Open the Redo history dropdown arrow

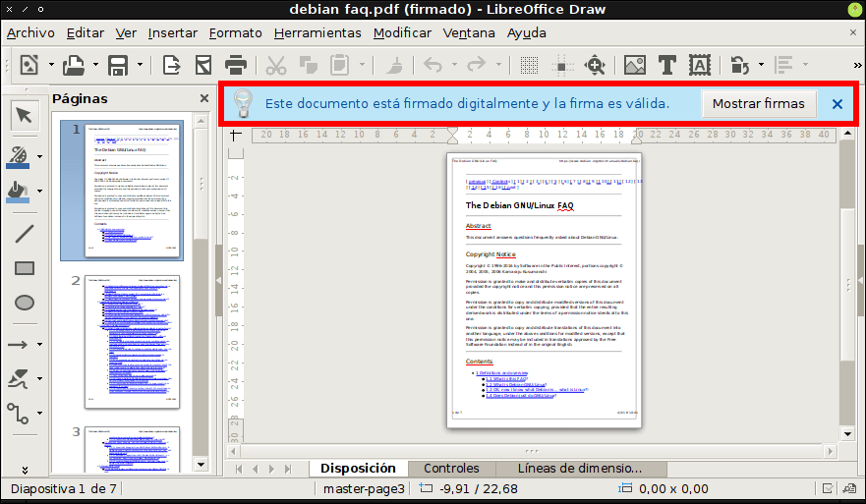(498, 65)
